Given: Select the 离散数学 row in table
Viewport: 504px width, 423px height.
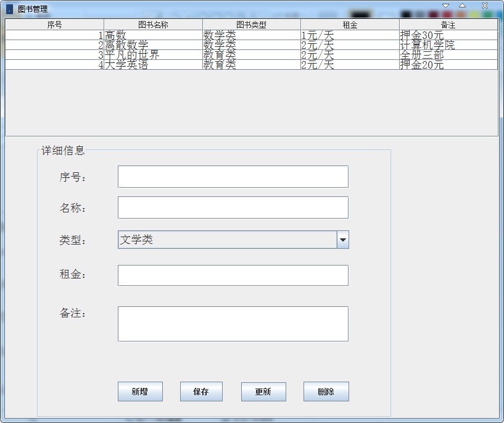Looking at the screenshot, I should click(x=153, y=45).
